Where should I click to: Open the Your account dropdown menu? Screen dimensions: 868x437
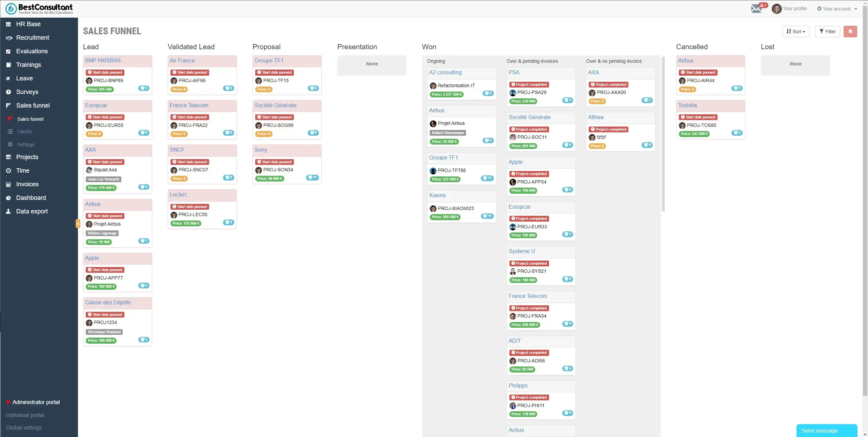click(837, 9)
